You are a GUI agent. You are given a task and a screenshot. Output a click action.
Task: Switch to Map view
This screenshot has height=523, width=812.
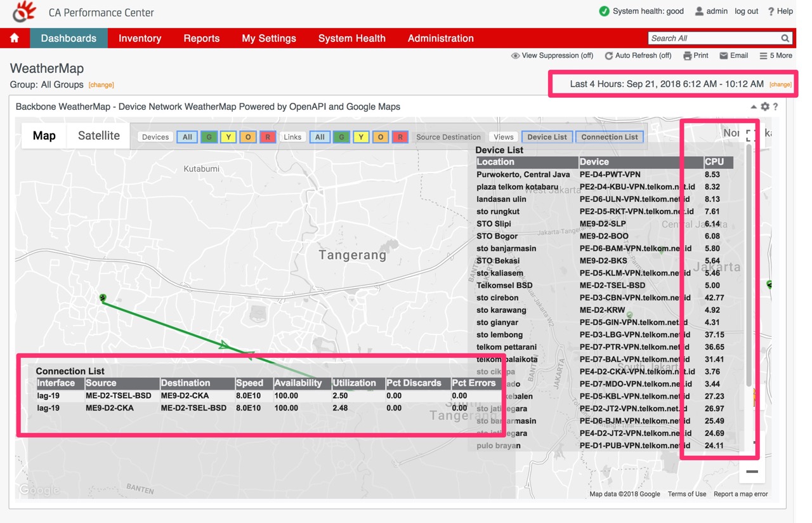coord(44,135)
